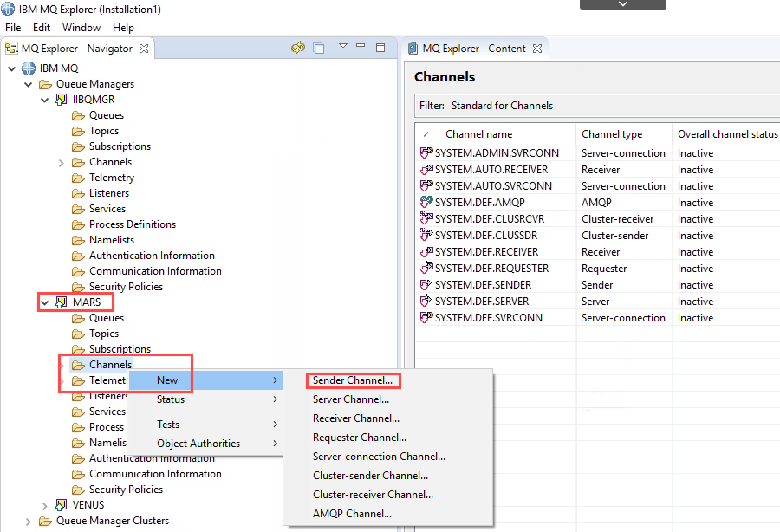Image resolution: width=780 pixels, height=532 pixels.
Task: Select Communication Information under MARS
Action: [155, 474]
